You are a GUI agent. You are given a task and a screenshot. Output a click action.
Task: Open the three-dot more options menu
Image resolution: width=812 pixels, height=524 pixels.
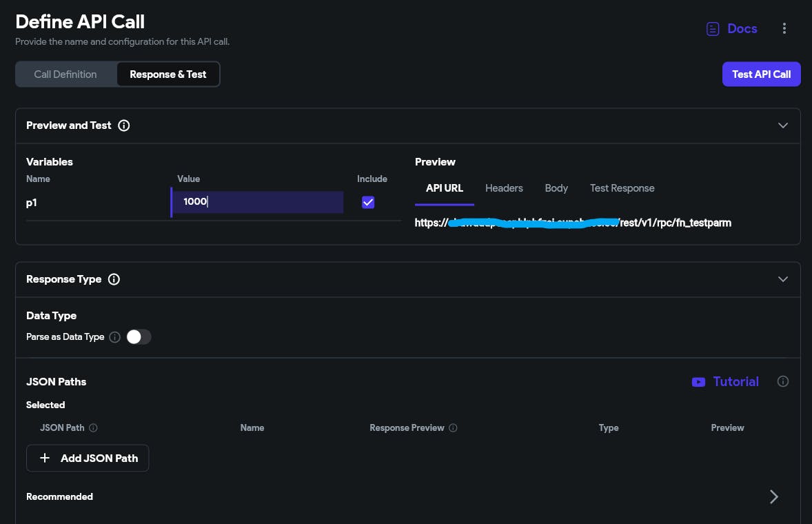(784, 29)
